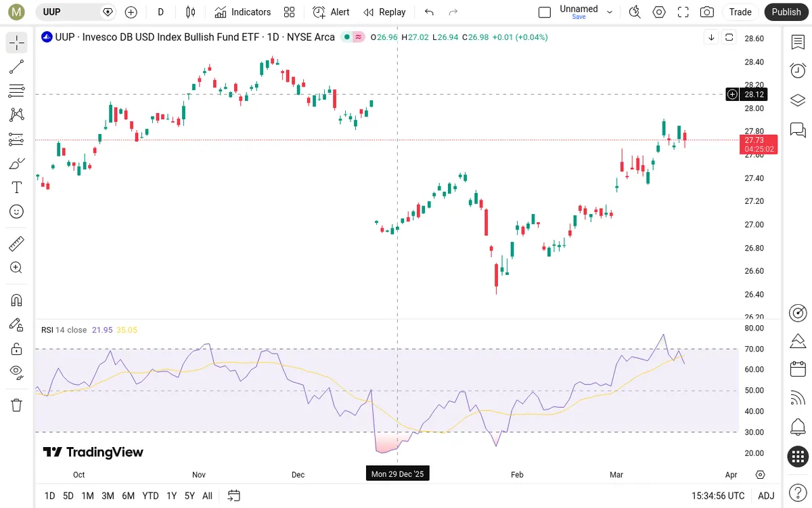Open the notifications bell
This screenshot has height=508, width=812.
798,427
